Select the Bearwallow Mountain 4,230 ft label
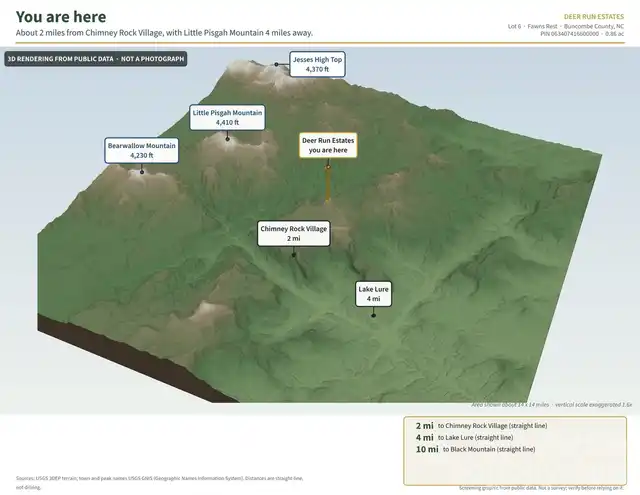Viewport: 640px width, 495px height. (142, 150)
